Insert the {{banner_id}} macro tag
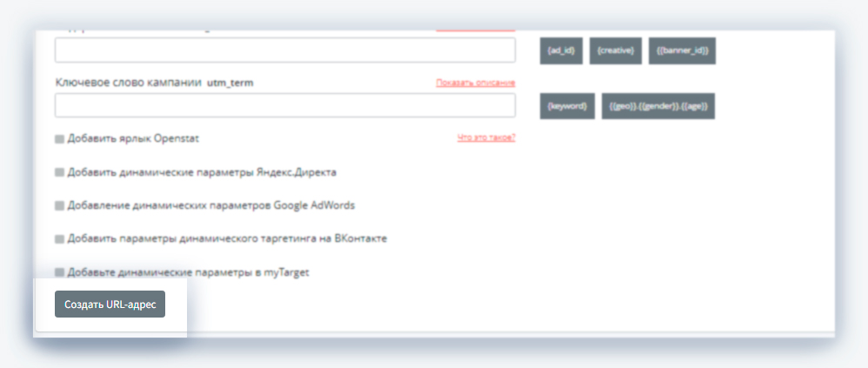The width and height of the screenshot is (868, 368). coord(682,50)
